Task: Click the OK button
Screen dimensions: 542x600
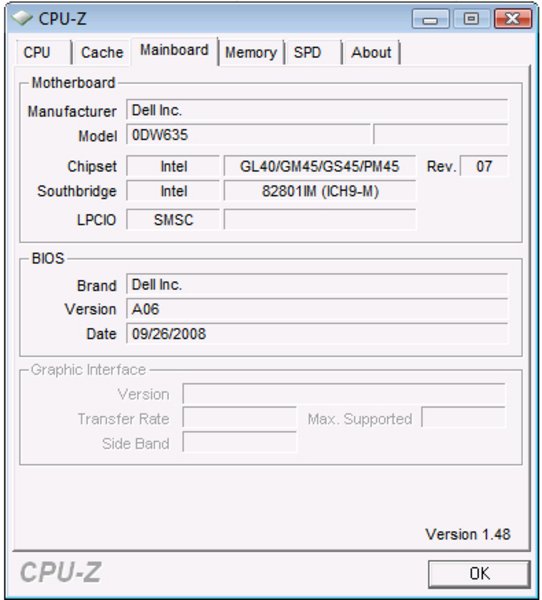Action: (479, 574)
